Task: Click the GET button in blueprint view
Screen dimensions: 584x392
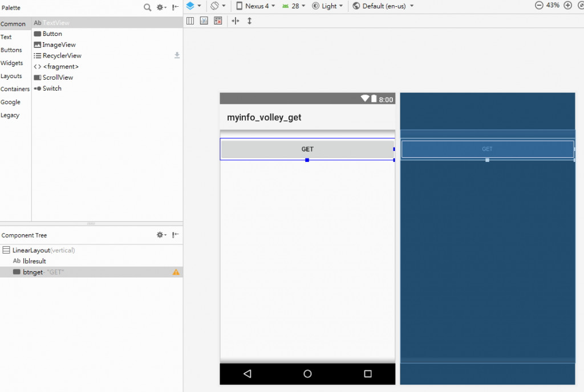Action: (x=487, y=149)
